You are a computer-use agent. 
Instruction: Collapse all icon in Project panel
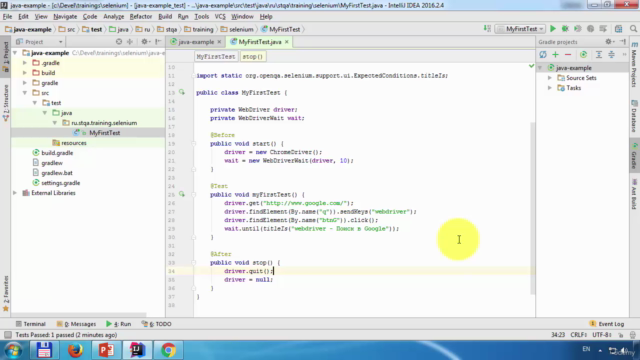[130, 42]
